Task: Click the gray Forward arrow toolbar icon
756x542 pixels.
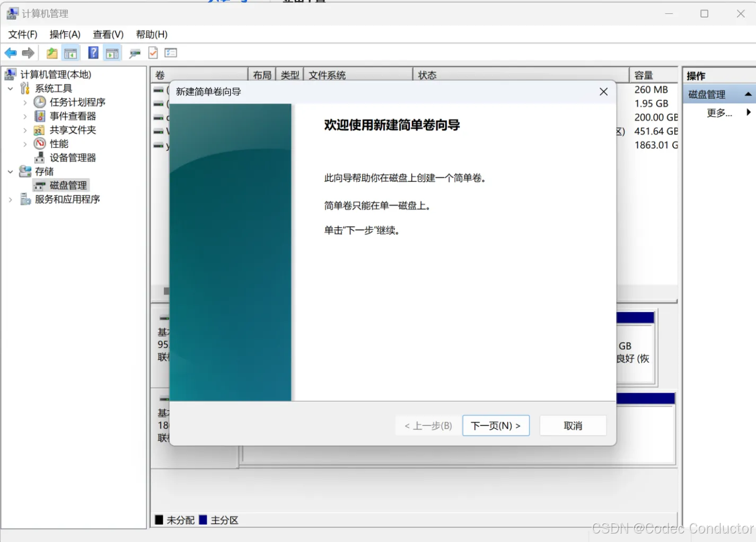Action: click(28, 53)
